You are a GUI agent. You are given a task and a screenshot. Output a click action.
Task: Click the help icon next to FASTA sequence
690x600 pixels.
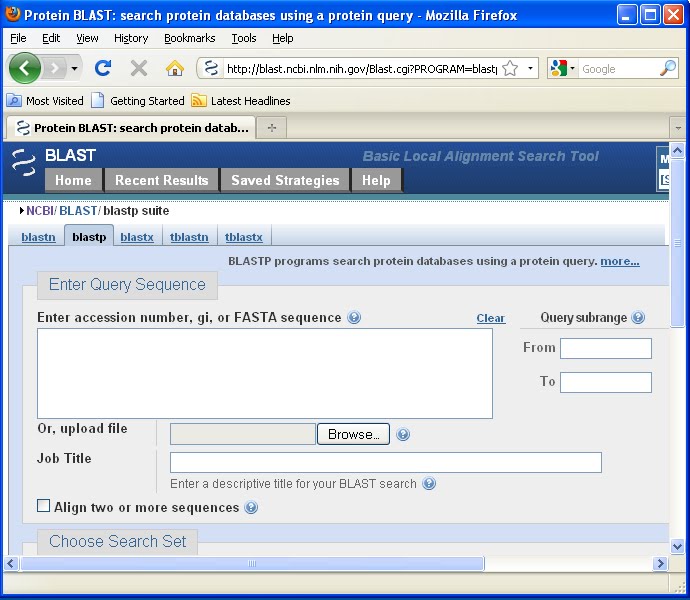click(x=354, y=317)
